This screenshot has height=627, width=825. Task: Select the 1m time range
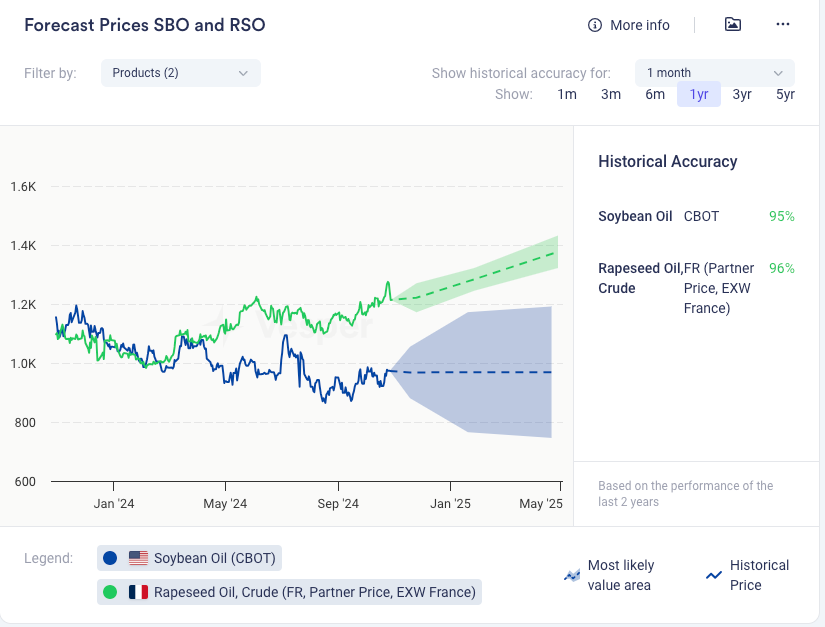(567, 94)
